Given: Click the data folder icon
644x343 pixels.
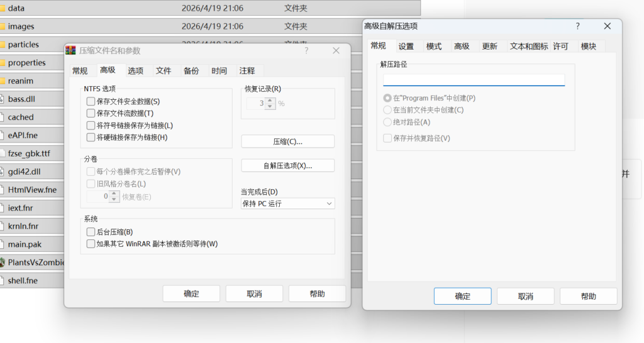Looking at the screenshot, I should 3,9.
